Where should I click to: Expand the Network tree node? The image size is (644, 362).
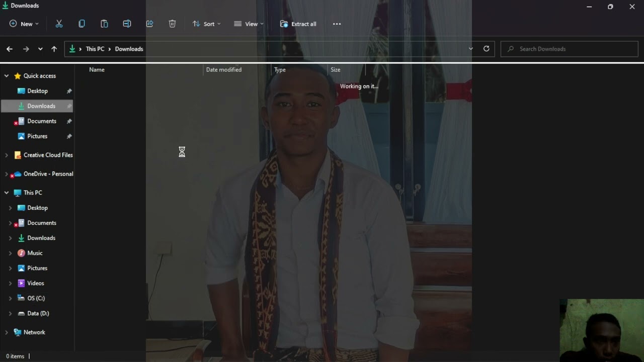pos(7,332)
